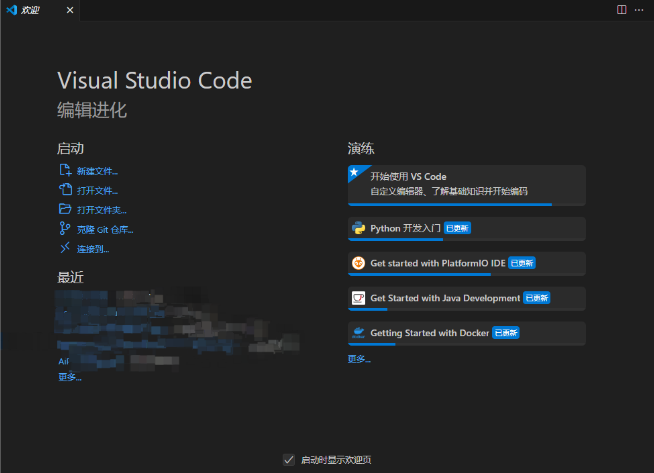
Task: Split the editor with the layout icon
Action: pos(621,10)
